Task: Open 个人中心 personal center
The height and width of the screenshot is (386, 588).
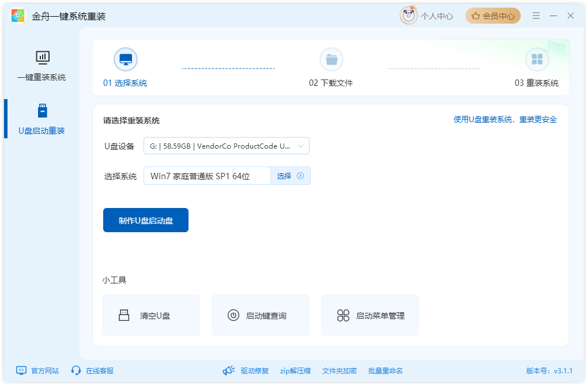Action: click(437, 16)
